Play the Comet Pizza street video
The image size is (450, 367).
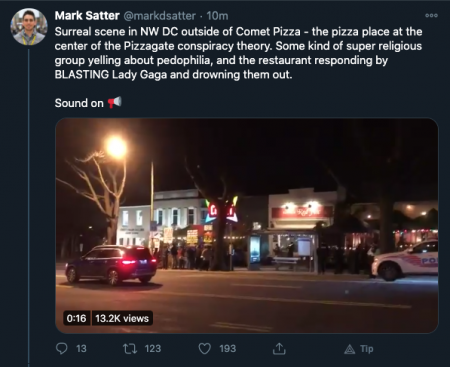click(247, 226)
